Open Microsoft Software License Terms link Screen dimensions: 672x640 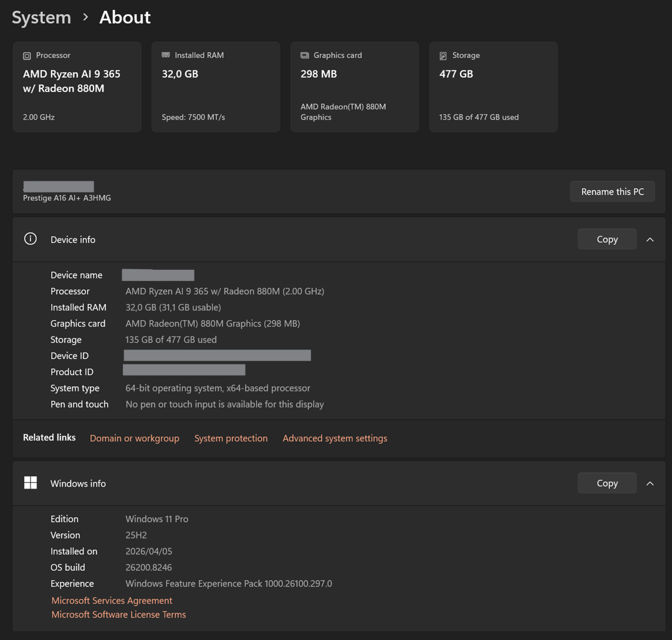pyautogui.click(x=118, y=614)
